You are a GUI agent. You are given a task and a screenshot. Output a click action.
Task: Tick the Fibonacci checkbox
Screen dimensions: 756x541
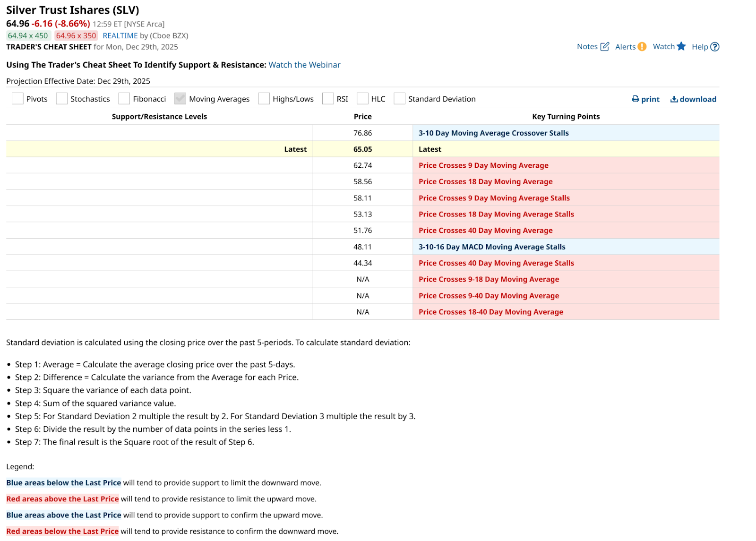124,98
